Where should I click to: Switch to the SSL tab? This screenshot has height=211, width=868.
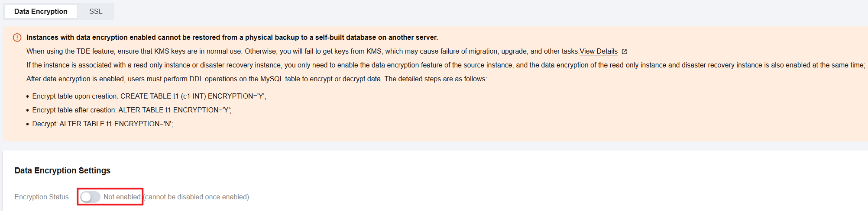pos(96,12)
